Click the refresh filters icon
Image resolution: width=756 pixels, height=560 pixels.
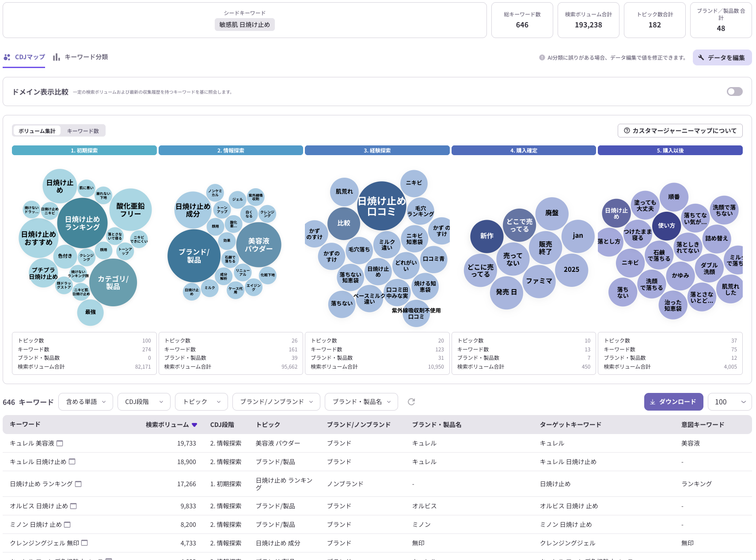(411, 402)
